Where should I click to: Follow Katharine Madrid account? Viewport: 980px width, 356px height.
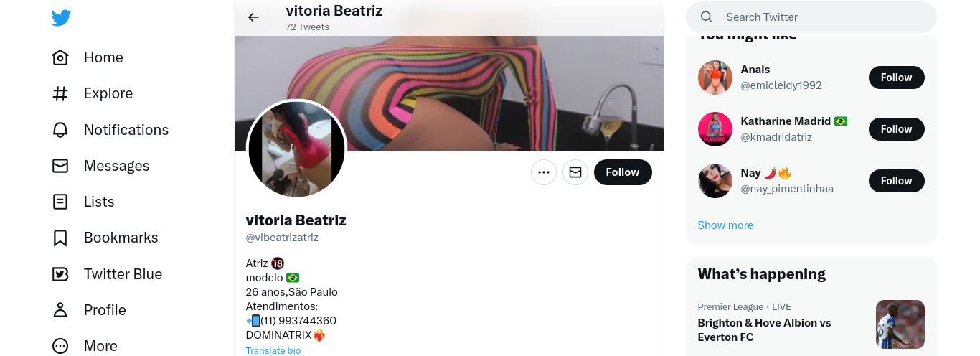click(x=896, y=129)
